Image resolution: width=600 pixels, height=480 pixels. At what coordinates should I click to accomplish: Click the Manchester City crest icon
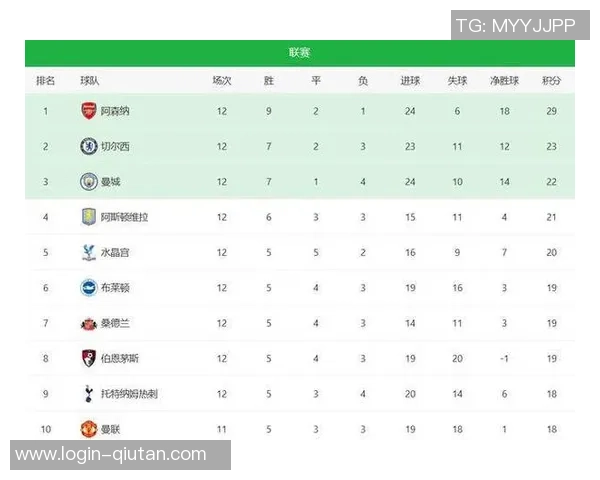click(88, 181)
